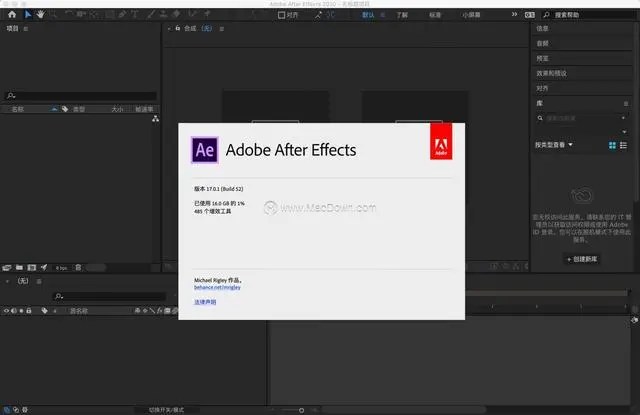Open the 法律声明 link
Viewport: 640px width, 415px height.
(205, 302)
